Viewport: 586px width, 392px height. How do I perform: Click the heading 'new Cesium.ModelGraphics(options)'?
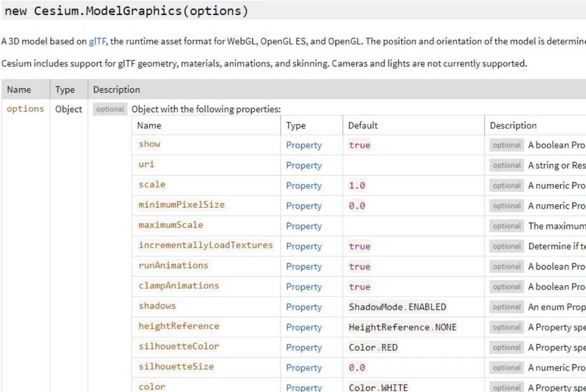pos(126,11)
